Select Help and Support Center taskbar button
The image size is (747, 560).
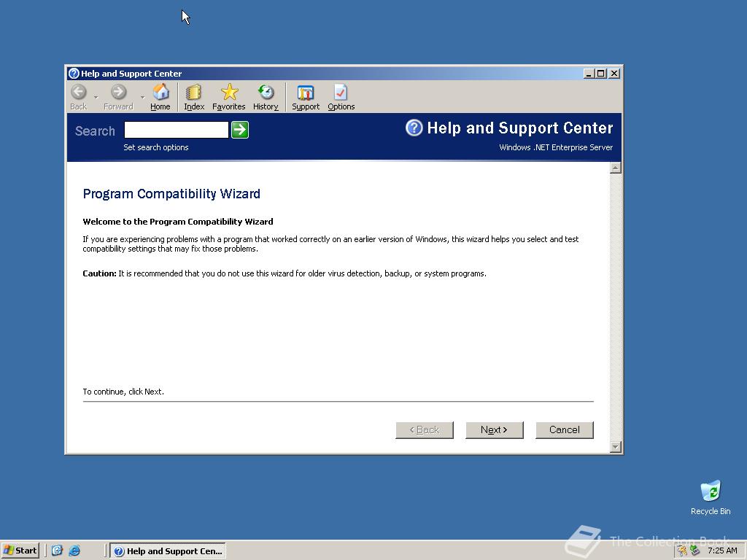[x=168, y=551]
